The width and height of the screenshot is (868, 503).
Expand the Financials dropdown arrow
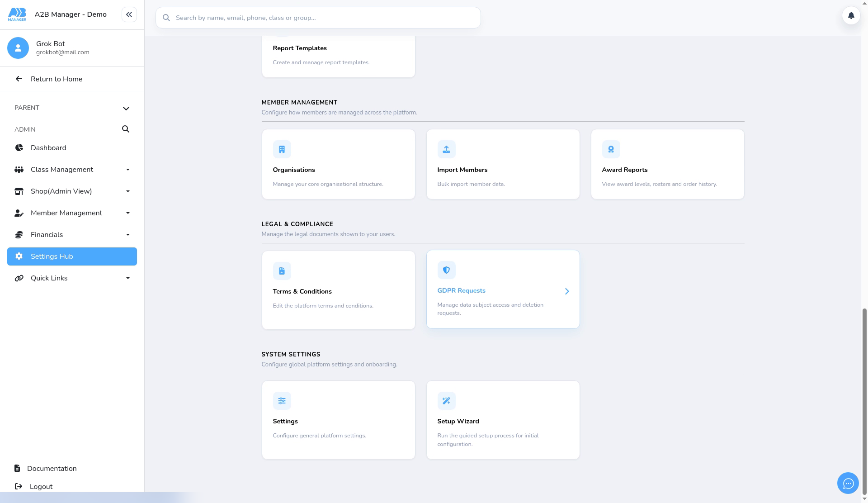click(x=128, y=235)
